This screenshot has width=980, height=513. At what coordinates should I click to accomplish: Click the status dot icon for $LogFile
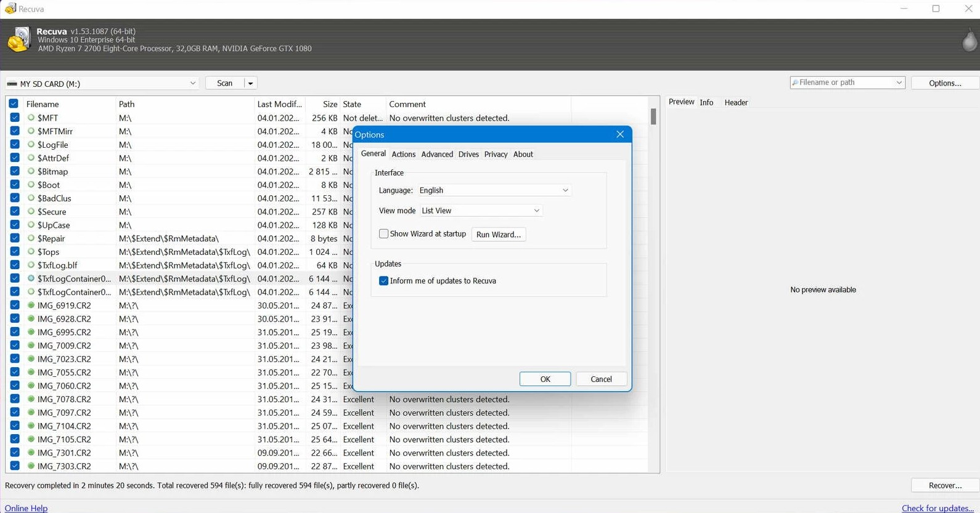point(31,145)
